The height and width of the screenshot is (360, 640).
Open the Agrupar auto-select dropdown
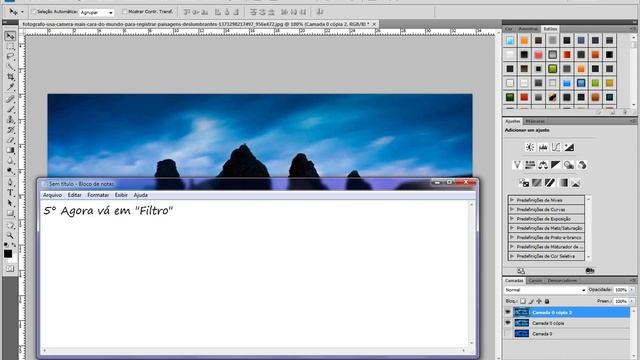[97, 12]
